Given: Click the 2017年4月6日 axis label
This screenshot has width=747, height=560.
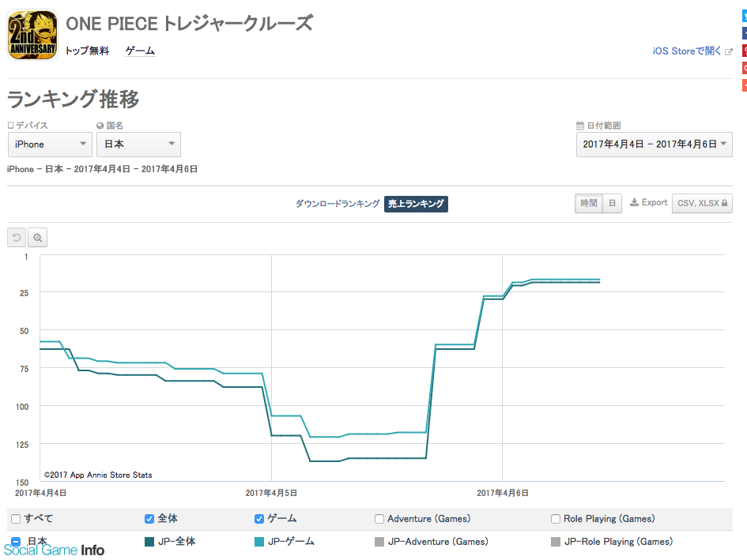Looking at the screenshot, I should pyautogui.click(x=503, y=493).
